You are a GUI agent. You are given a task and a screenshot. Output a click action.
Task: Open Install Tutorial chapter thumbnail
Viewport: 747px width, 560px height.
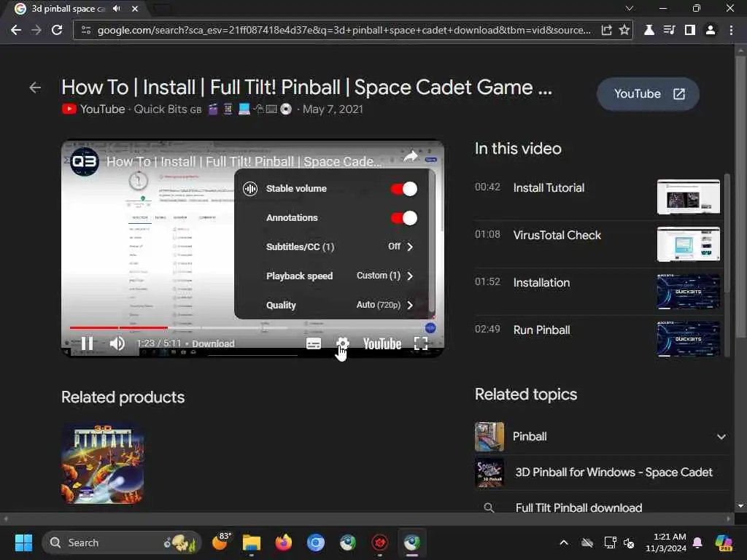pos(689,197)
